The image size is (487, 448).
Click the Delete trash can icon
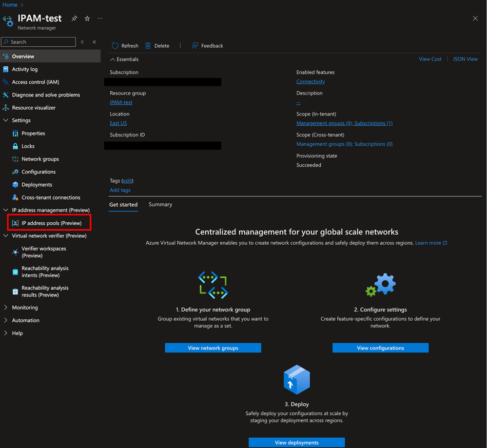(x=148, y=46)
